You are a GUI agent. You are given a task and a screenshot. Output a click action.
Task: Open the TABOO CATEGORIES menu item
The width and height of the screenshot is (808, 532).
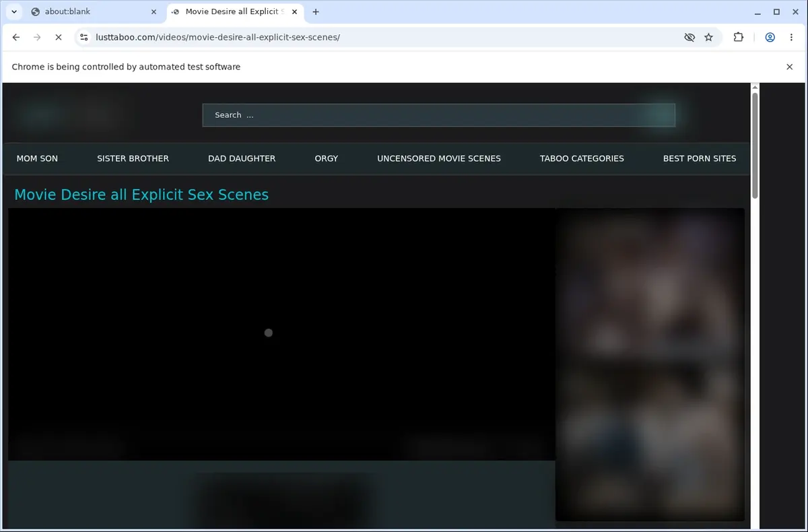[x=582, y=159]
